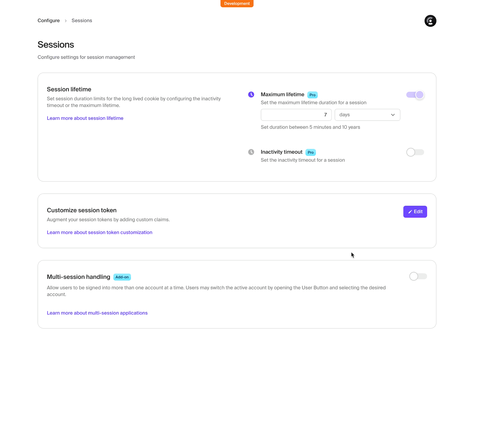
Task: Click the Development environment badge
Action: point(237,3)
